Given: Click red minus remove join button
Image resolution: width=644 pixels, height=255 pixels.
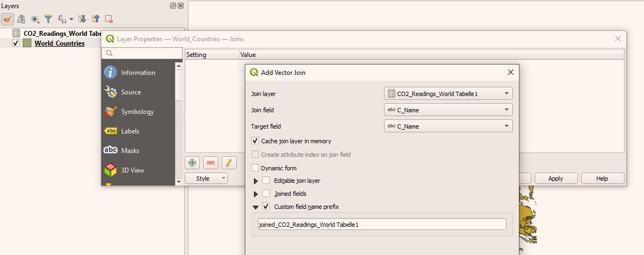Looking at the screenshot, I should [211, 162].
